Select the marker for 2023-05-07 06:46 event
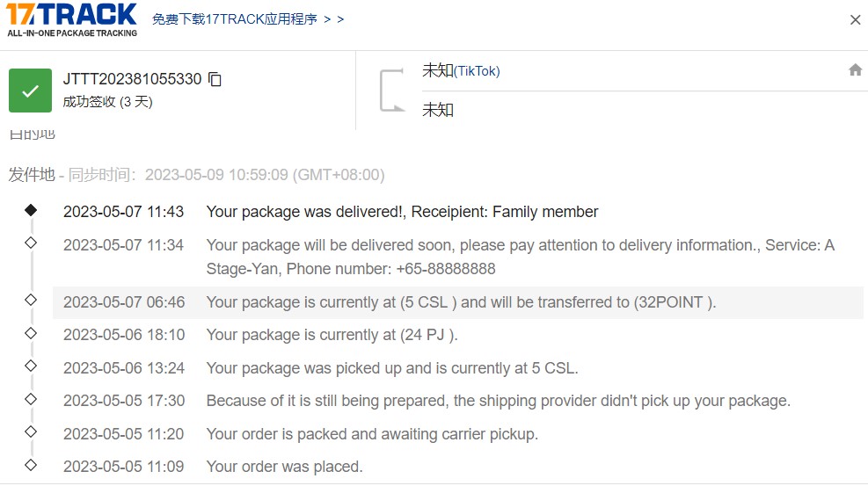The image size is (868, 486). [x=31, y=301]
